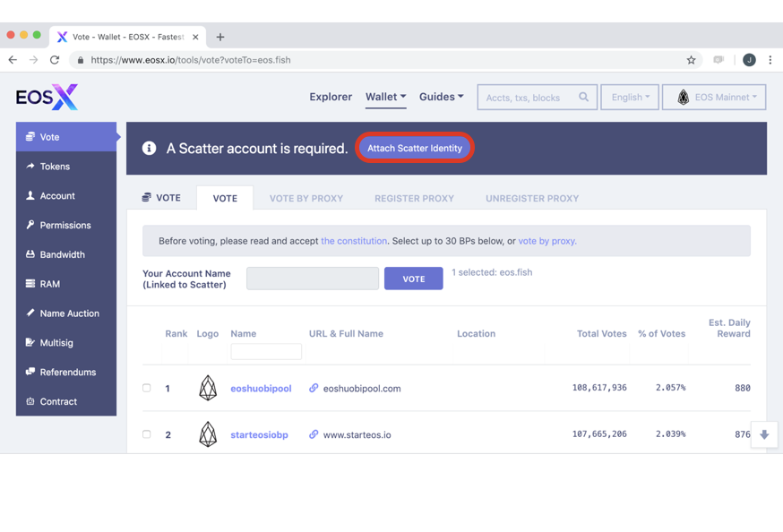Click the purple VOTE submit button
Viewport: 783px width, 532px height.
(x=414, y=279)
